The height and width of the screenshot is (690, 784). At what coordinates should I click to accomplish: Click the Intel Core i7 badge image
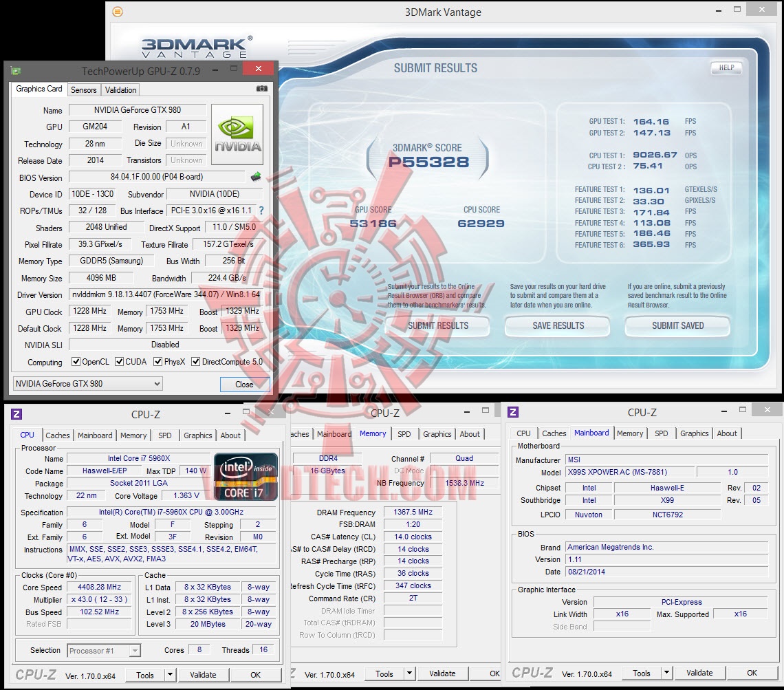pyautogui.click(x=246, y=477)
